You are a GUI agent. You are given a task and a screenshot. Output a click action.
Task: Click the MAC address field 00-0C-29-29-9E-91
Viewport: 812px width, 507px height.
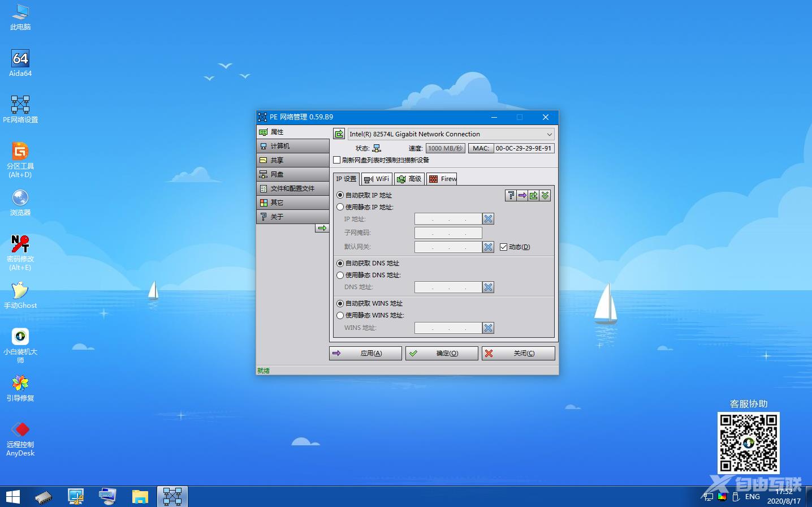[524, 148]
